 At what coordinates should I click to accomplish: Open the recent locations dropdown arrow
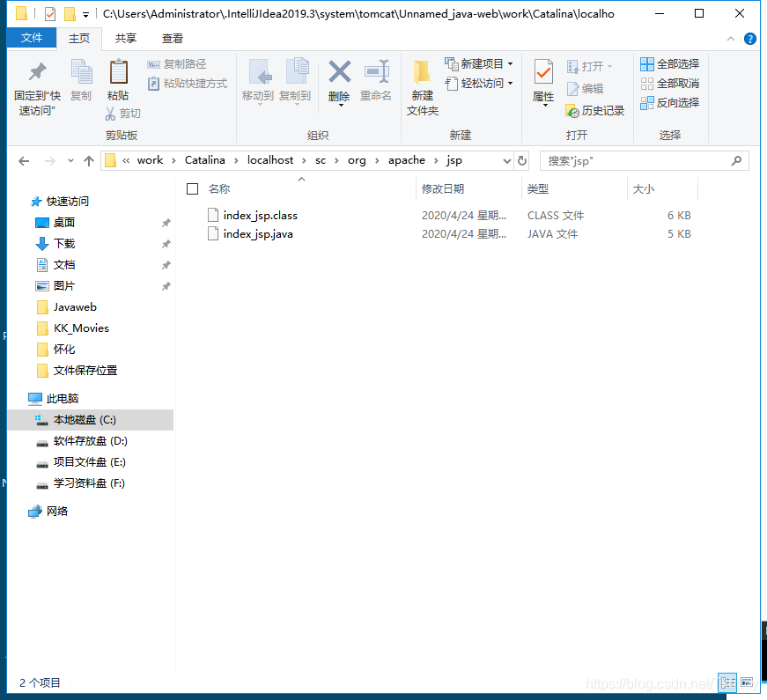[x=70, y=161]
